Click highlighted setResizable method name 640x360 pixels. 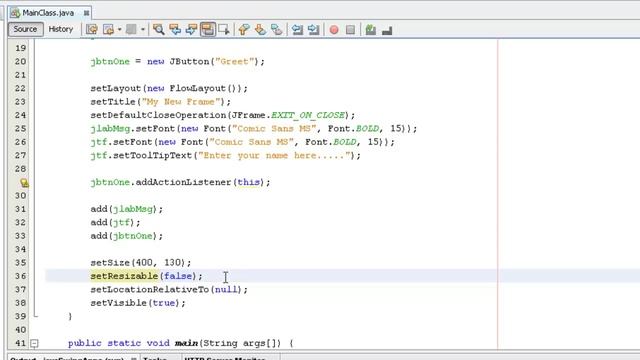click(x=124, y=276)
